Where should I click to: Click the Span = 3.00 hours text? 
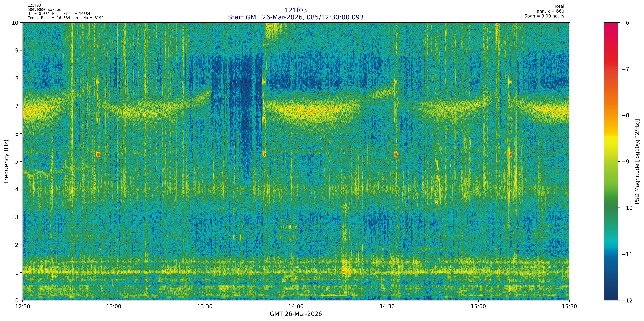tap(544, 16)
